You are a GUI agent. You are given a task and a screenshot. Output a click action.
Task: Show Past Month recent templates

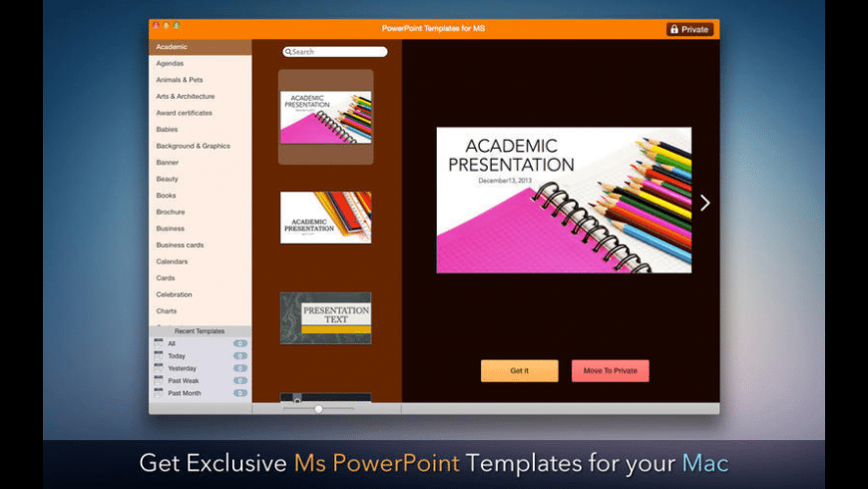coord(200,393)
